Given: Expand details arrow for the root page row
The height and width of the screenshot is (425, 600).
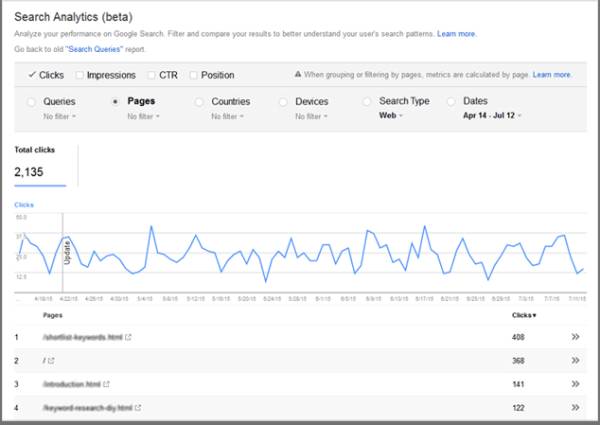Looking at the screenshot, I should [575, 360].
